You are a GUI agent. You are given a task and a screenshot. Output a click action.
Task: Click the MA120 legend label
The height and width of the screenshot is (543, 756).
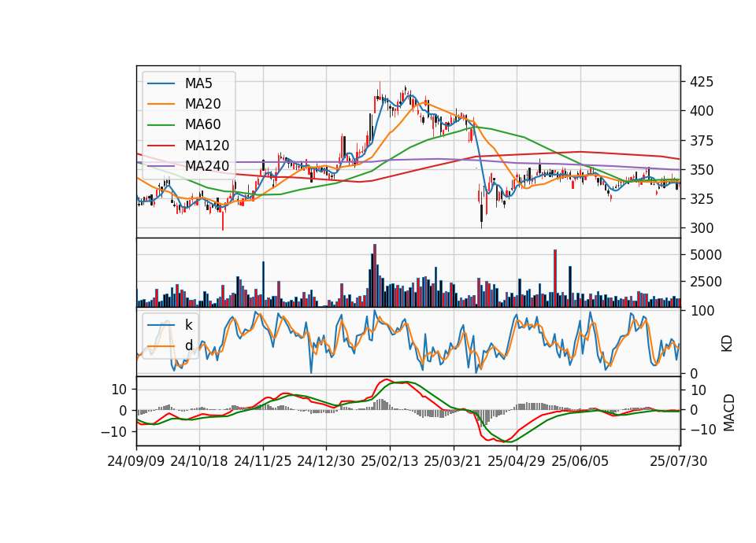pyautogui.click(x=207, y=146)
